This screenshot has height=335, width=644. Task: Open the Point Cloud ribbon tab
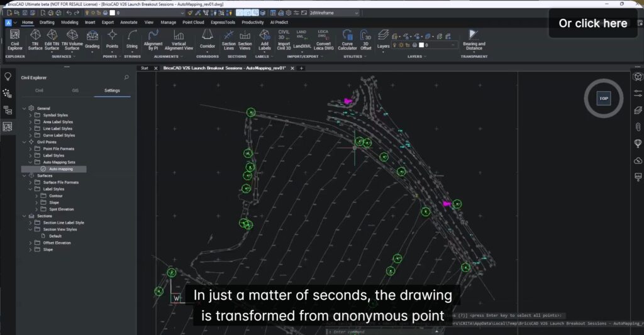[x=193, y=23]
